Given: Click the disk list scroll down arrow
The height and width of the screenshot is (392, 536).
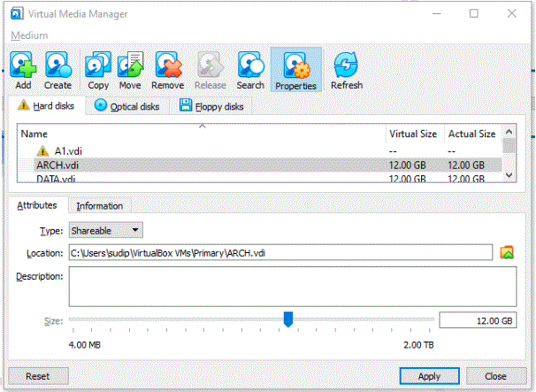Looking at the screenshot, I should click(509, 175).
